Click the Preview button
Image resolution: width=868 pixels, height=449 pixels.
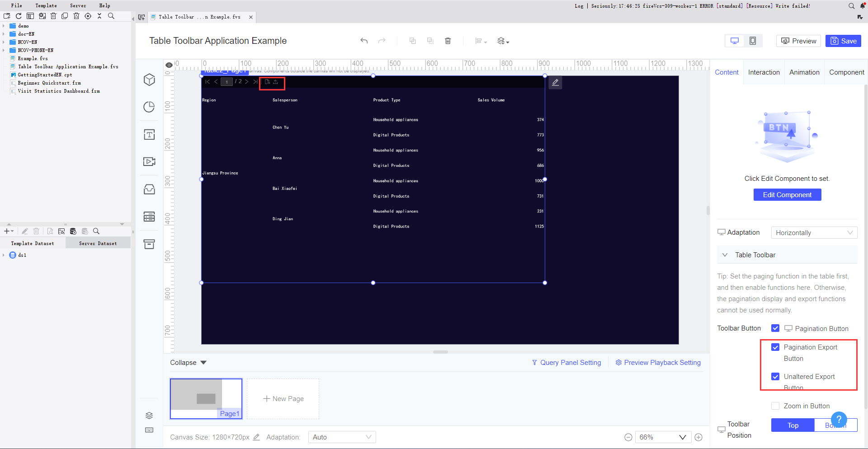(799, 41)
